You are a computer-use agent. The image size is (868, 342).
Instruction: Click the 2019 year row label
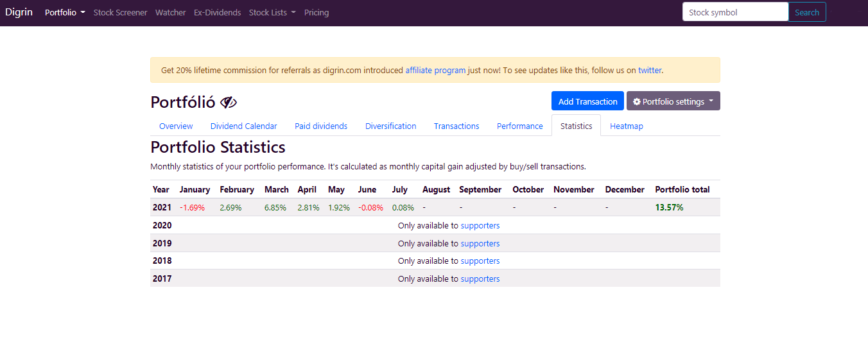162,243
